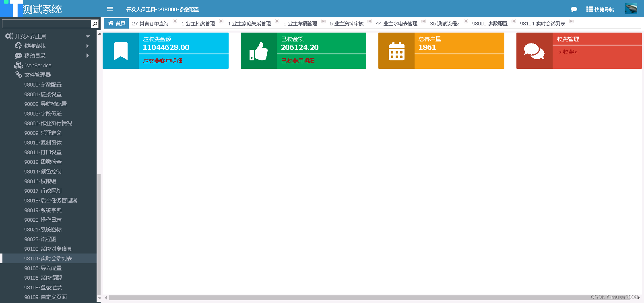Close the 27-抖音订单查询 tab

(175, 21)
